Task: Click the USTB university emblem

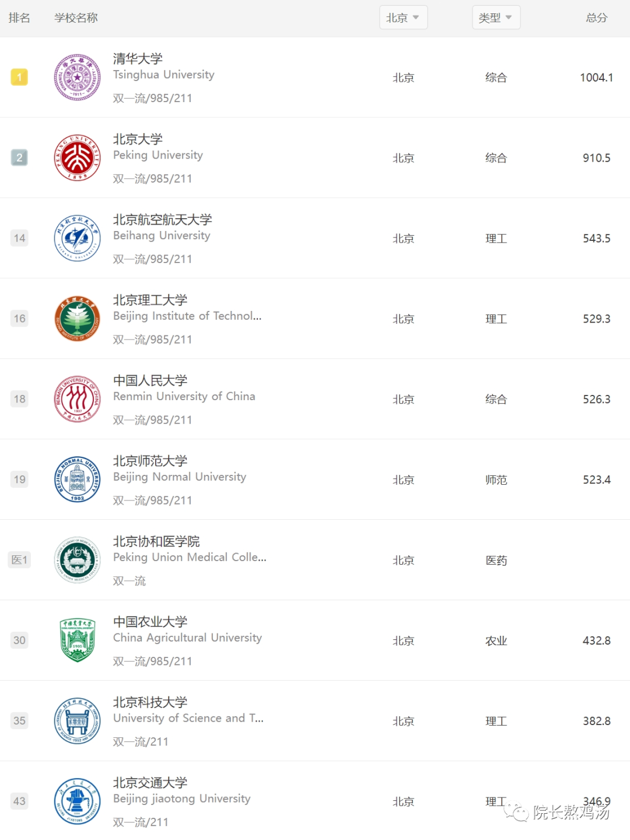Action: tap(78, 721)
